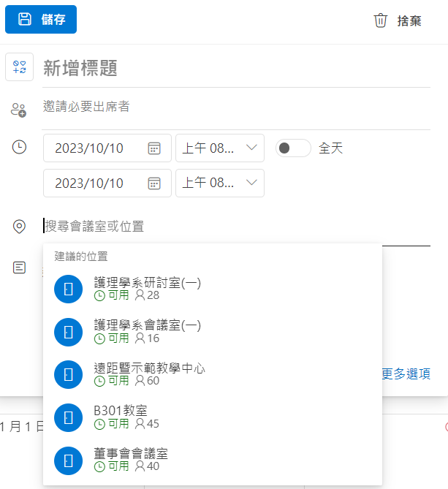448x489 pixels.
Task: Click the 新增標題 title input field
Action: [x=234, y=69]
